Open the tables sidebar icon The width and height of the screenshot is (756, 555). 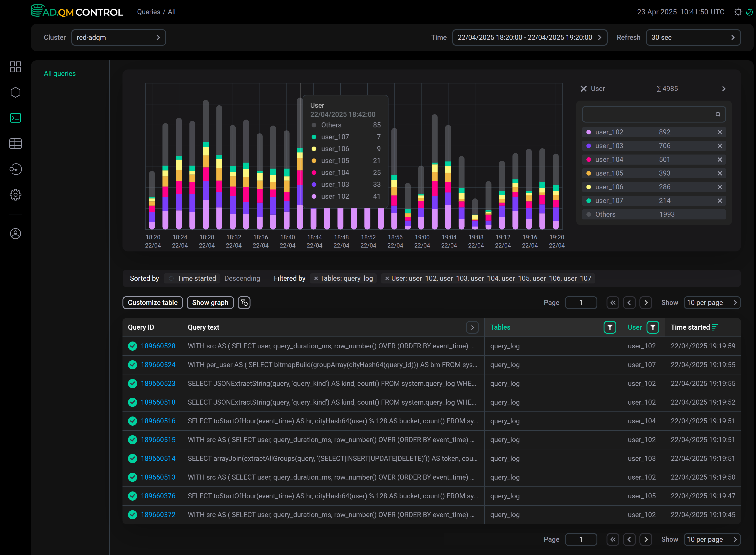[16, 144]
